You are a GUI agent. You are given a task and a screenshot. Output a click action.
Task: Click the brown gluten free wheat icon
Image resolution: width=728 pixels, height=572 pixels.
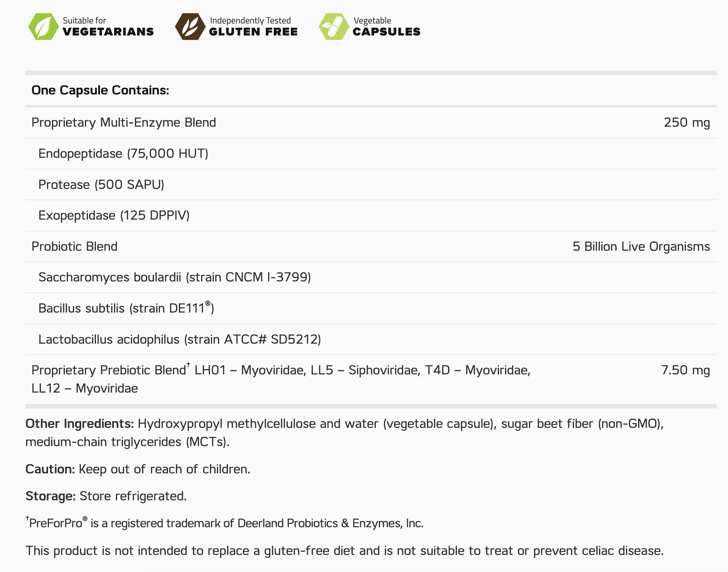pos(190,27)
